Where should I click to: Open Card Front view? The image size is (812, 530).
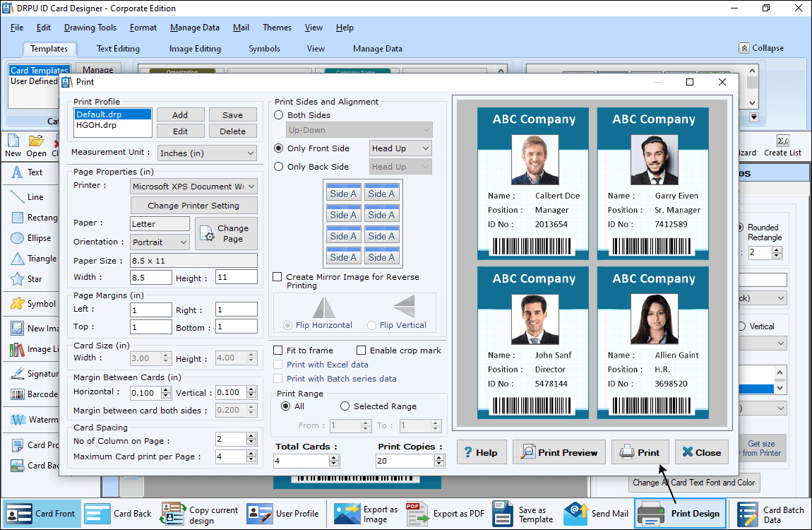[x=41, y=514]
